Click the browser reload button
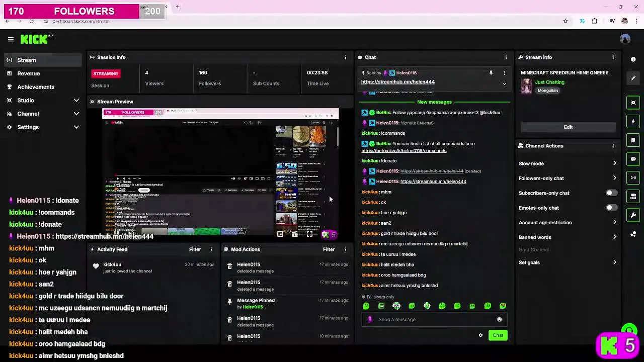This screenshot has width=644, height=362. (x=31, y=21)
